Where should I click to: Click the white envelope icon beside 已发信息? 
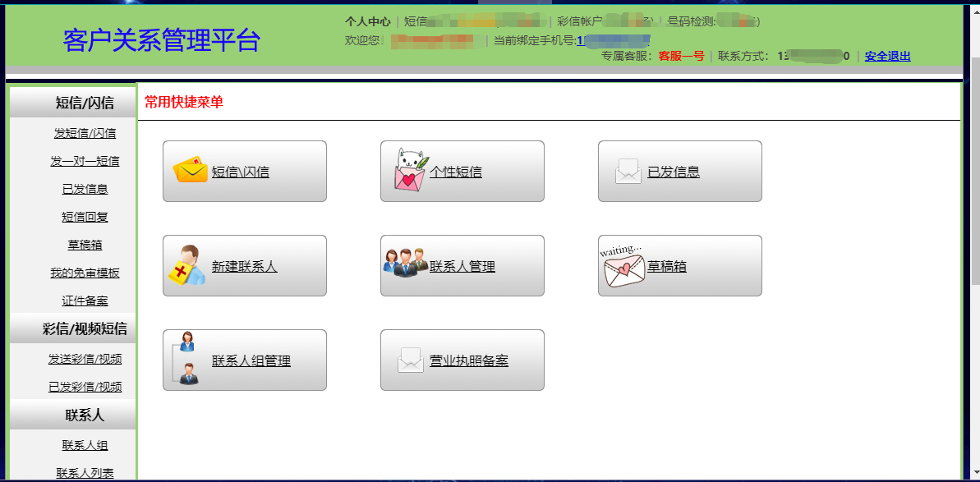628,171
